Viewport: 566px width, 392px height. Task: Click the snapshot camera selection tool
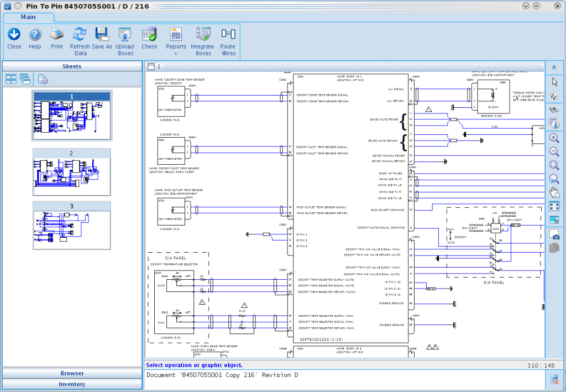[x=554, y=234]
